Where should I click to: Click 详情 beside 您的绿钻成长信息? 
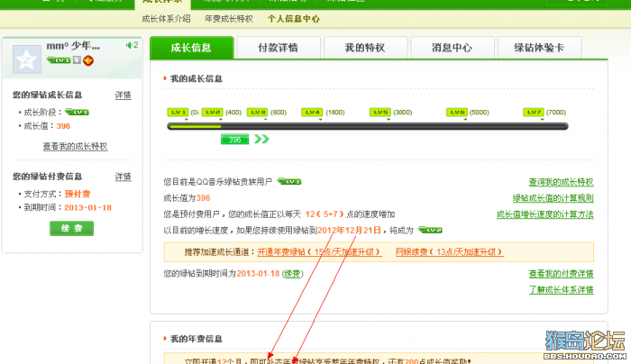123,95
